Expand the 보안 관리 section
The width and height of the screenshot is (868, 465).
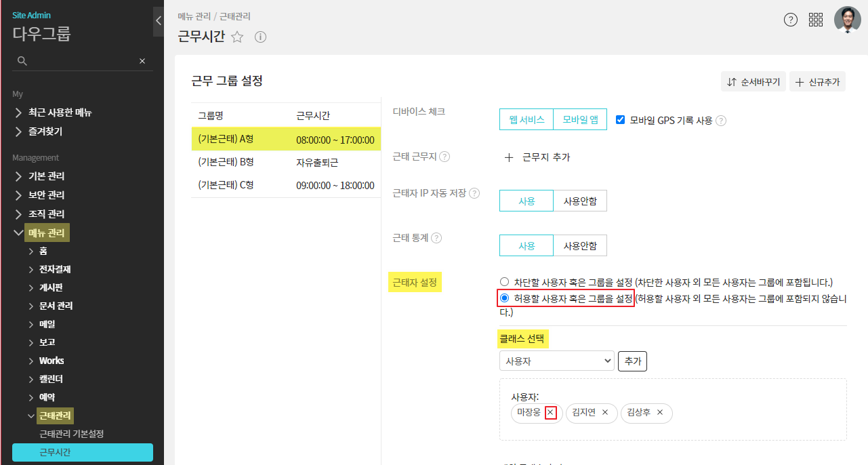pyautogui.click(x=46, y=195)
